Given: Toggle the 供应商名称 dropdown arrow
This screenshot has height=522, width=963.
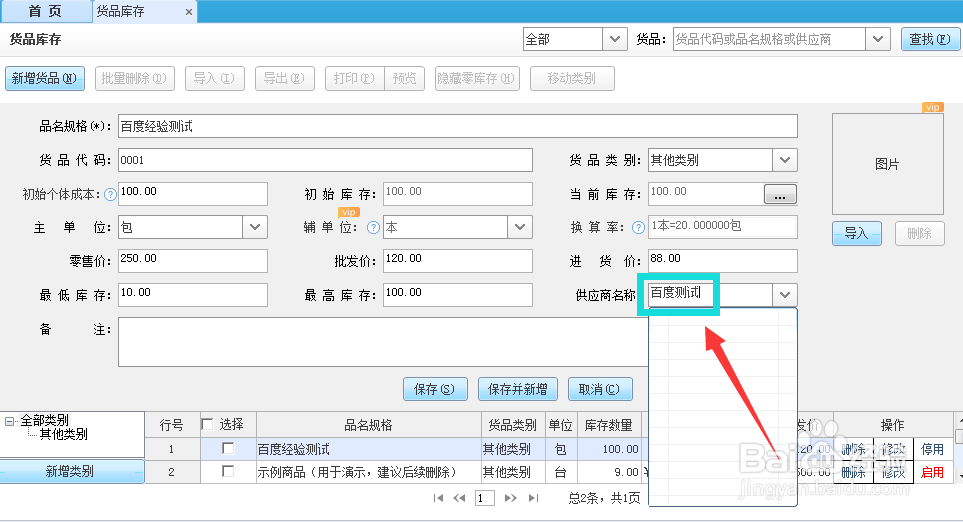Looking at the screenshot, I should (785, 295).
